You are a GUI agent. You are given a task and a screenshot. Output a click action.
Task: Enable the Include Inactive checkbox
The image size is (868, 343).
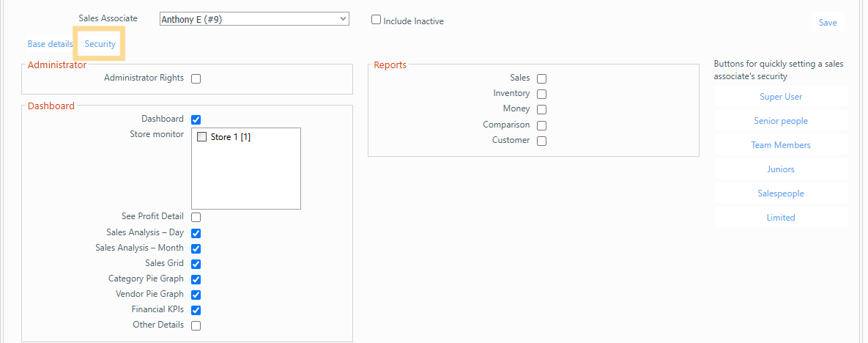point(376,21)
